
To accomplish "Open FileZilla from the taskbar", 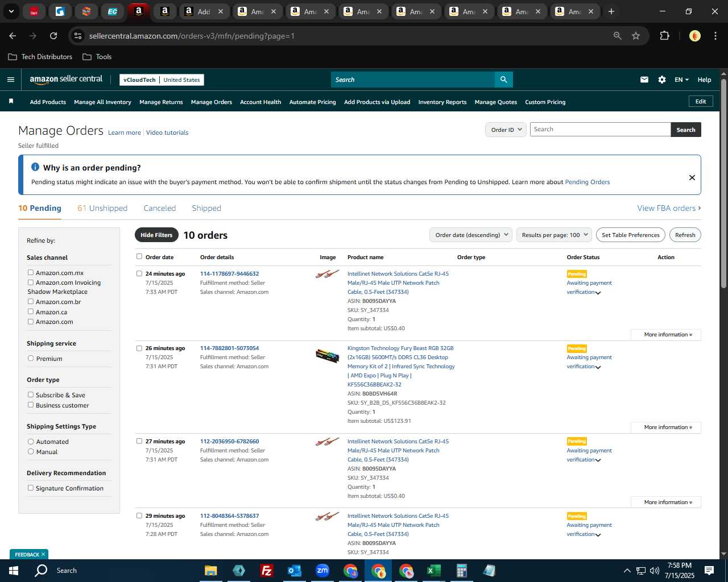I will (x=266, y=571).
